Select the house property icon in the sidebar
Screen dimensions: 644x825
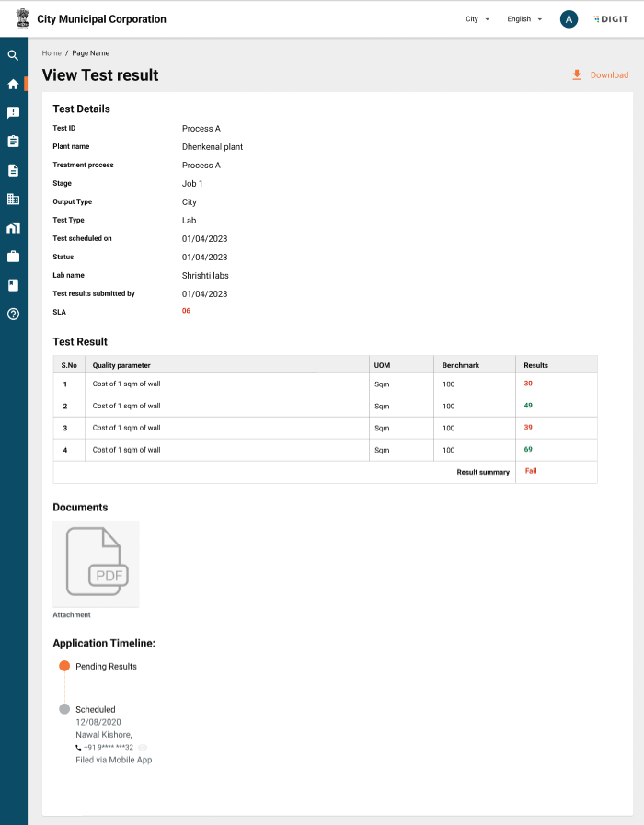13,227
